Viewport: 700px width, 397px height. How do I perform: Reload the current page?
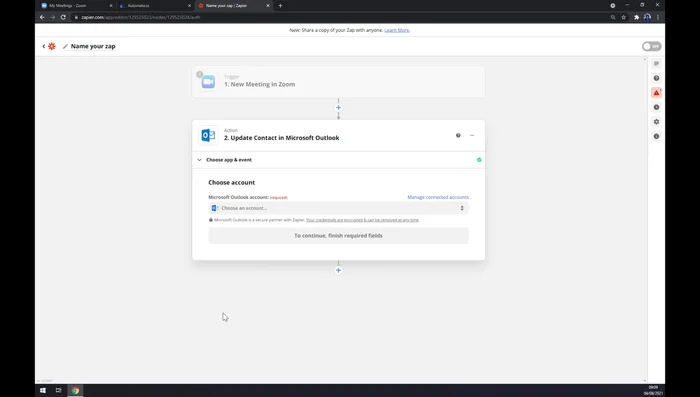(x=63, y=17)
